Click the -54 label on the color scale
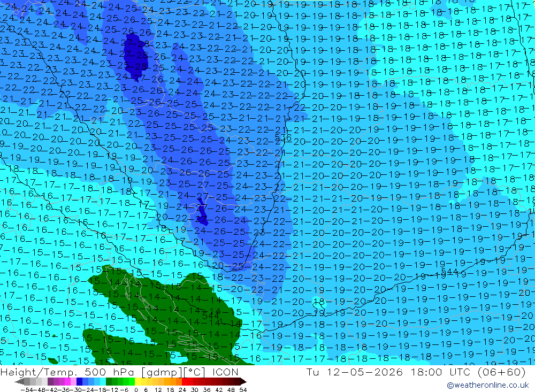This screenshot has height=392, width=535. [27, 390]
